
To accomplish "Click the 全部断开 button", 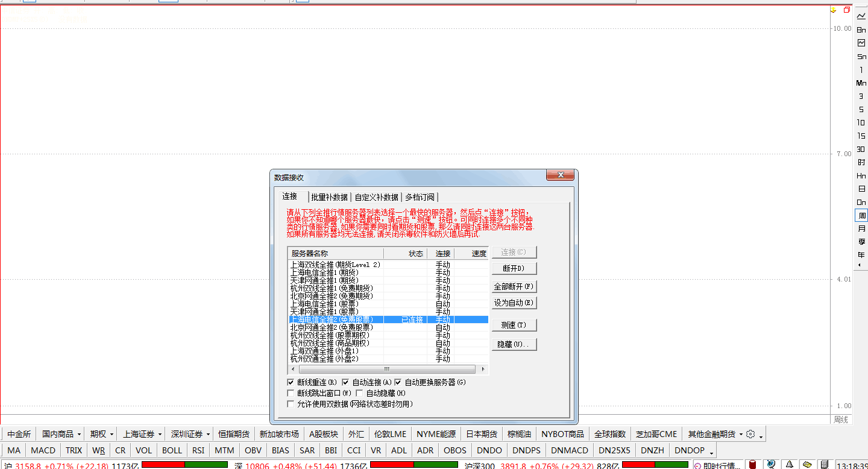I will click(514, 286).
